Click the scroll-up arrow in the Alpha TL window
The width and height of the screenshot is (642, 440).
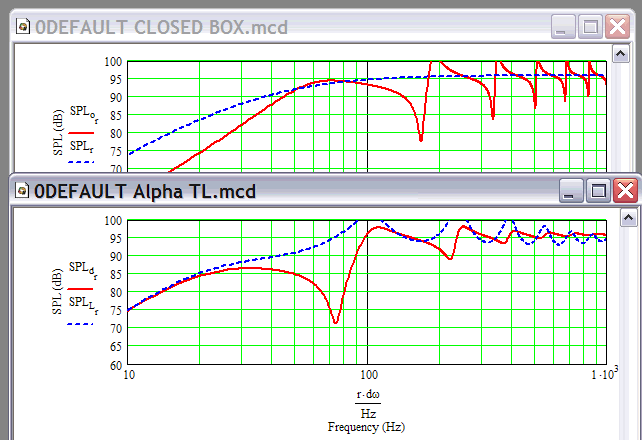tap(628, 218)
